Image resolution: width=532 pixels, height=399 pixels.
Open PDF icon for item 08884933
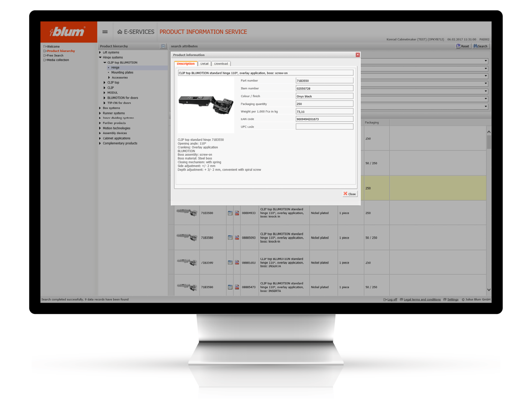(x=237, y=213)
